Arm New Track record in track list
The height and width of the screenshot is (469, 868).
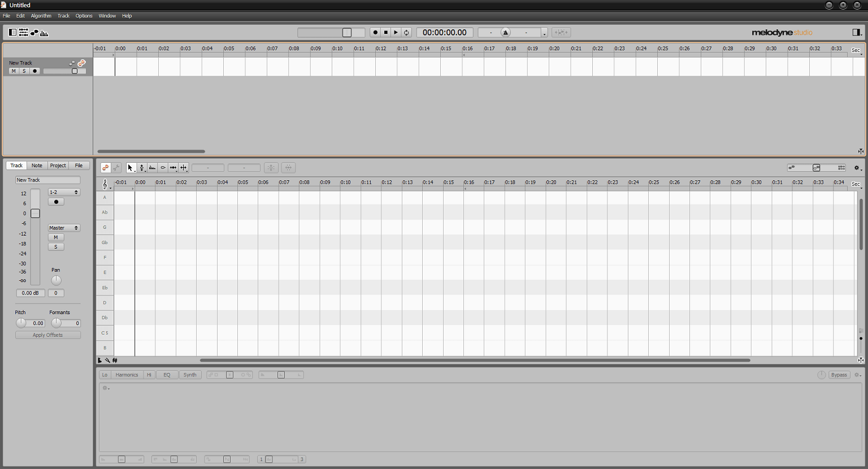click(x=35, y=71)
